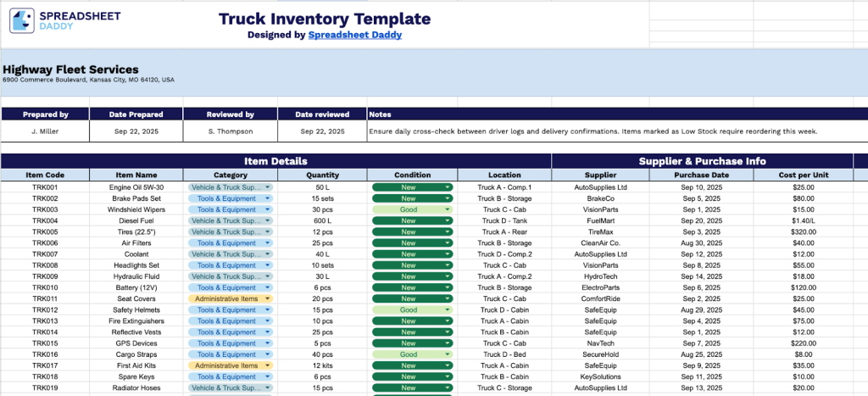This screenshot has width=868, height=396.
Task: Click GPS Devices cost cell $220.00
Action: coord(804,343)
